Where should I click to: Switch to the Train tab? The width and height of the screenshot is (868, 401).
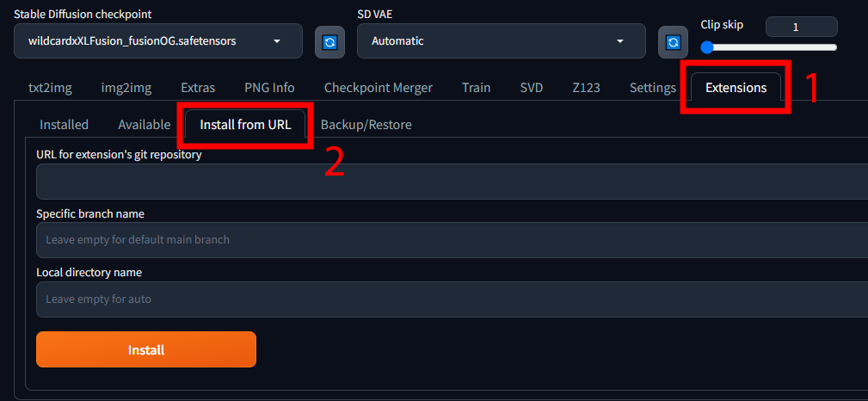tap(476, 88)
